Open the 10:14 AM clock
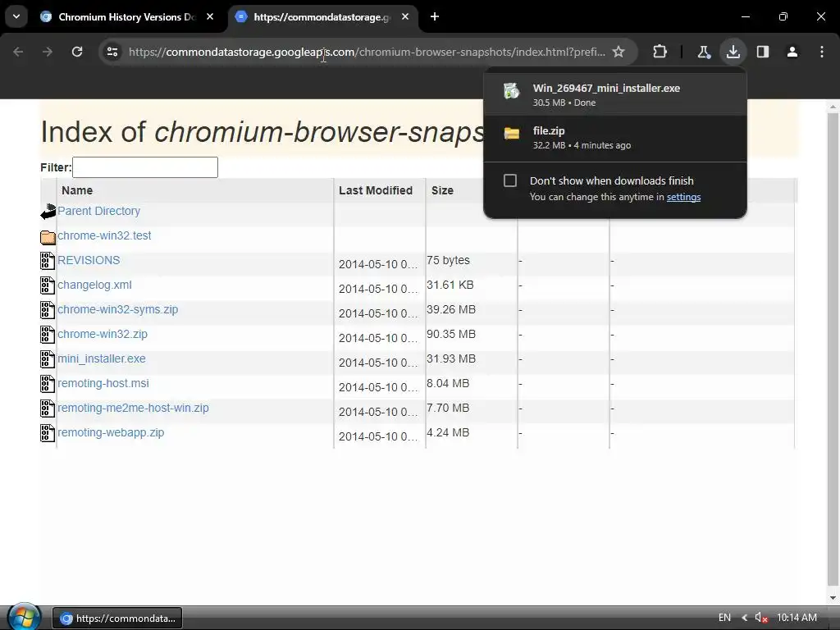The image size is (840, 630). pos(797,618)
